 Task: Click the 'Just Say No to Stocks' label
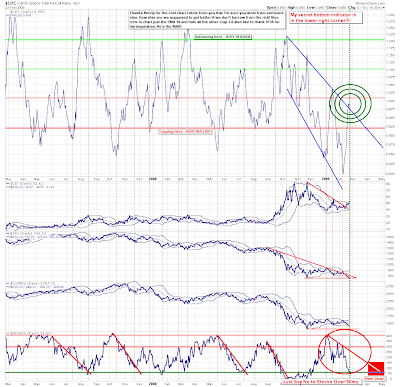322,381
